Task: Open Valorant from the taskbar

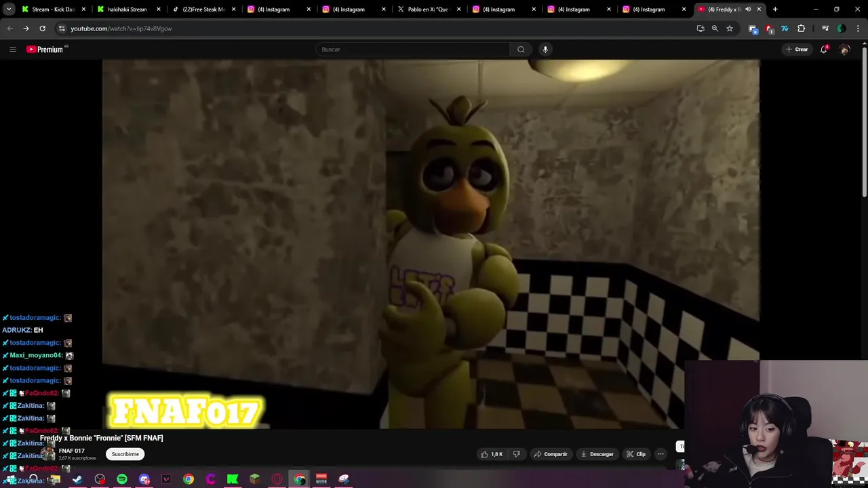Action: pos(166,479)
